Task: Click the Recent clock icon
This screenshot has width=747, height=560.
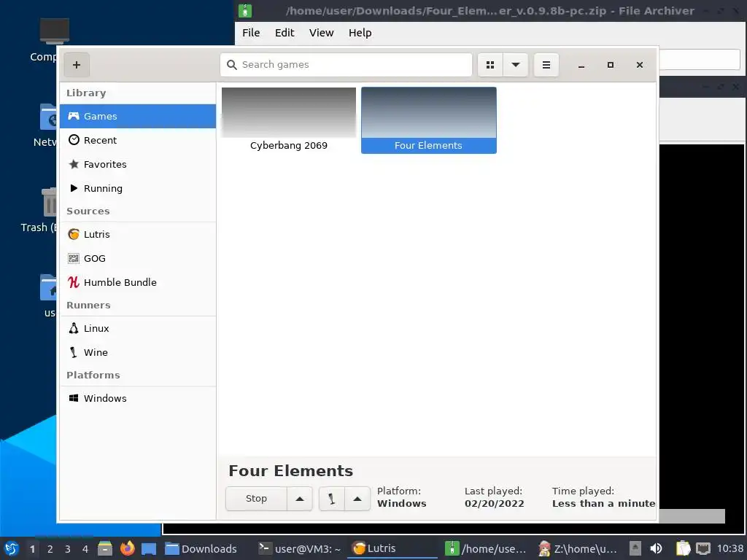Action: click(x=74, y=139)
